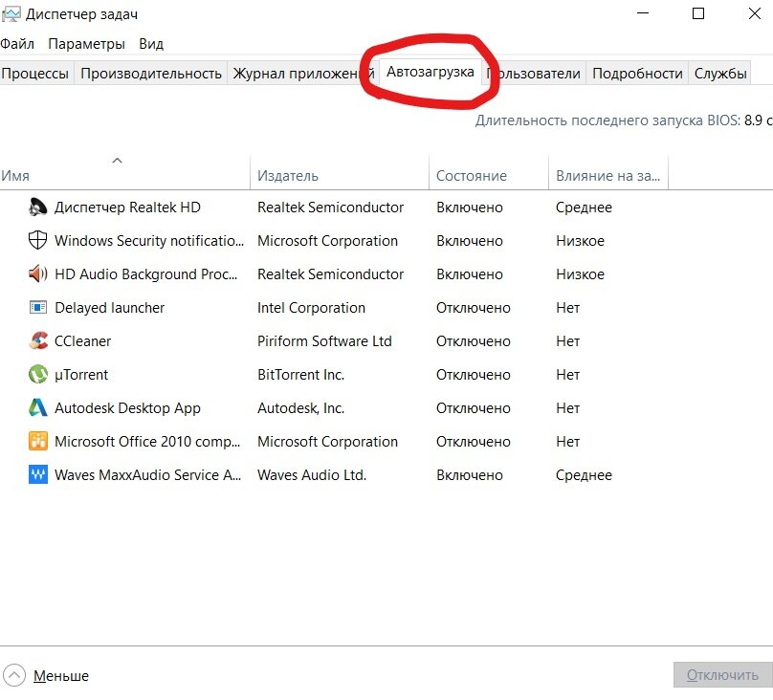Open the Файл menu
Image resolution: width=773 pixels, height=700 pixels.
(17, 44)
